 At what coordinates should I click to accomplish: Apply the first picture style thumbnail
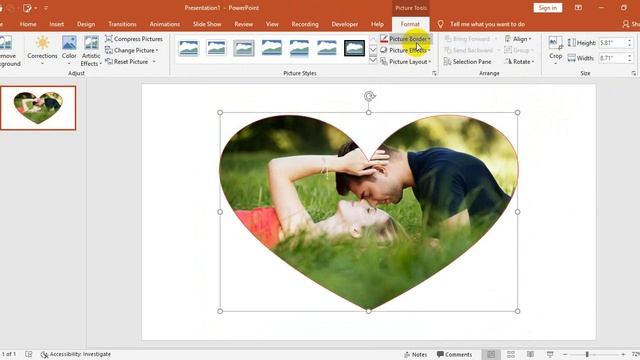(x=189, y=48)
